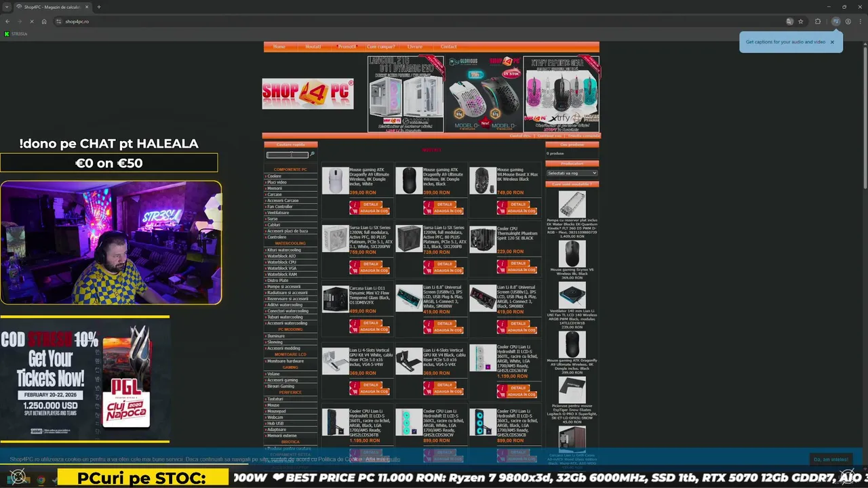
Task: Add Lian Li SX1200PW white PSU to cart
Action: point(370,270)
